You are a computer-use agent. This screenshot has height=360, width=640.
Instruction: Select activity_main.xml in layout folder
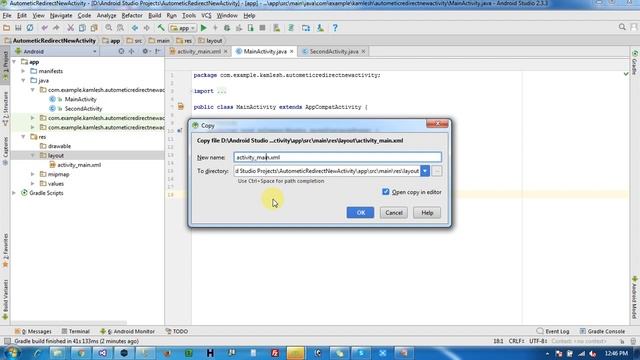point(79,165)
